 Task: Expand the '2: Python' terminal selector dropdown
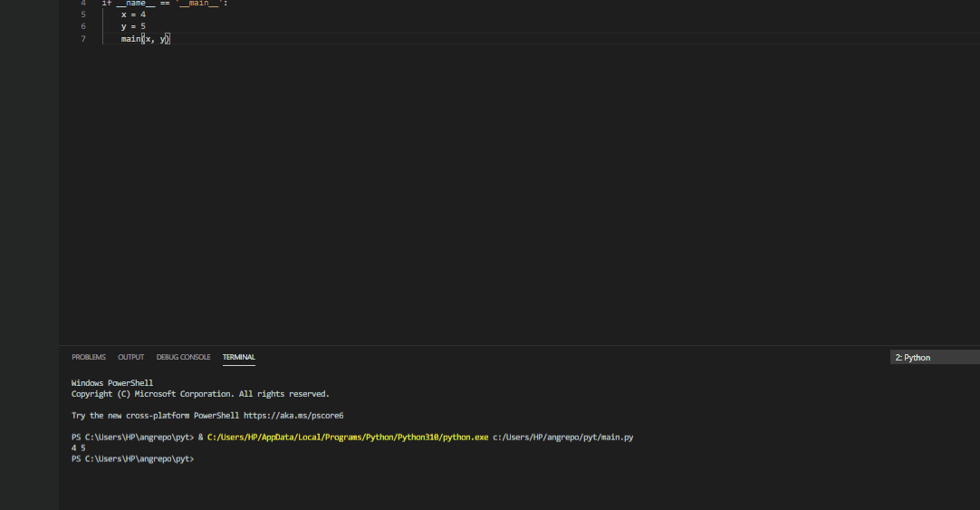coord(933,358)
